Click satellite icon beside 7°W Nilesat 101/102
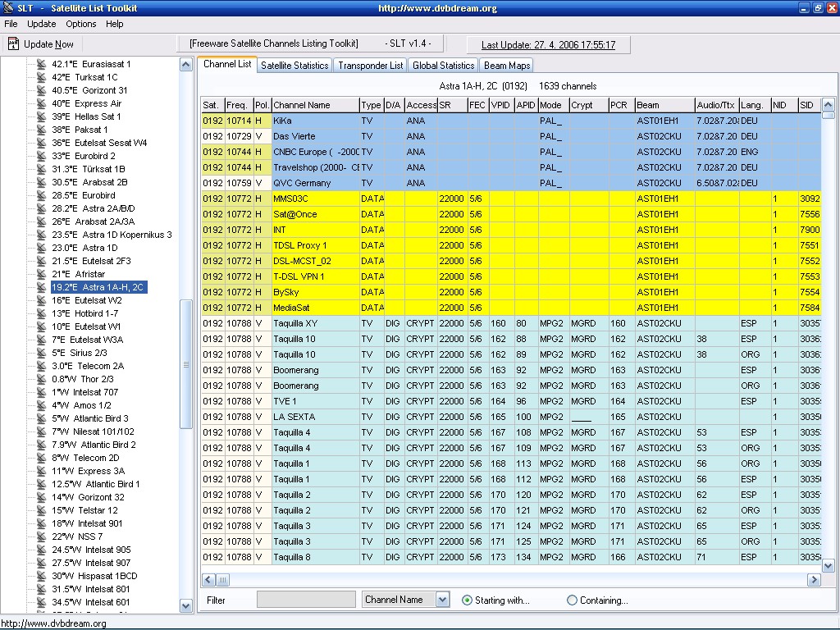The image size is (840, 630). pos(41,431)
